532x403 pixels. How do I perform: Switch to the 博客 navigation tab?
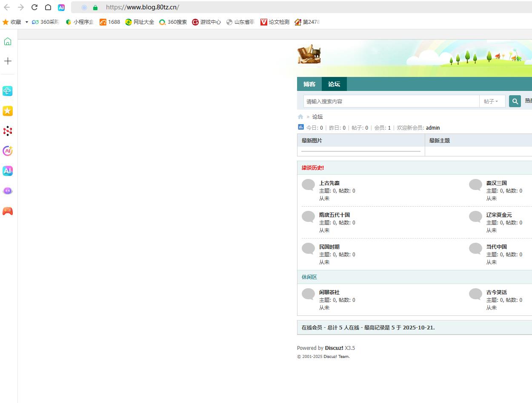(309, 84)
